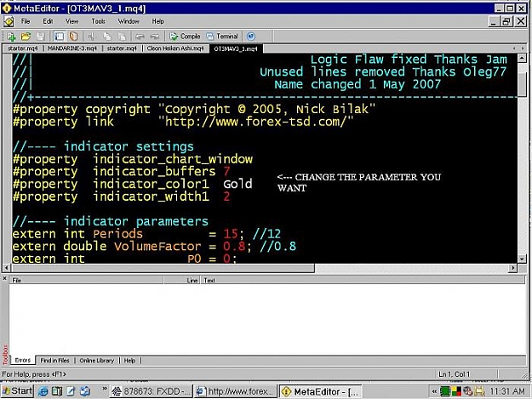The width and height of the screenshot is (532, 399).
Task: Open the Help tab in Toolbox
Action: pyautogui.click(x=129, y=361)
